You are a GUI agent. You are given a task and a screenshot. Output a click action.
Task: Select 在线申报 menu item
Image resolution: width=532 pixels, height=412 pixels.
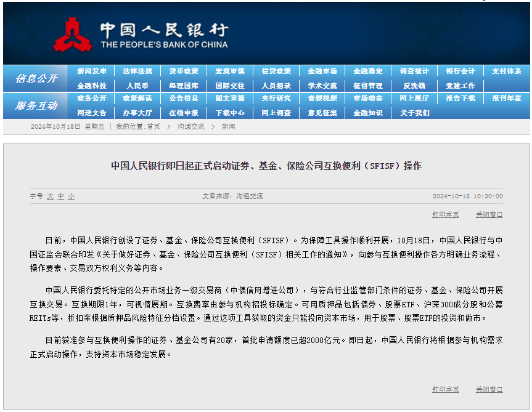click(184, 113)
